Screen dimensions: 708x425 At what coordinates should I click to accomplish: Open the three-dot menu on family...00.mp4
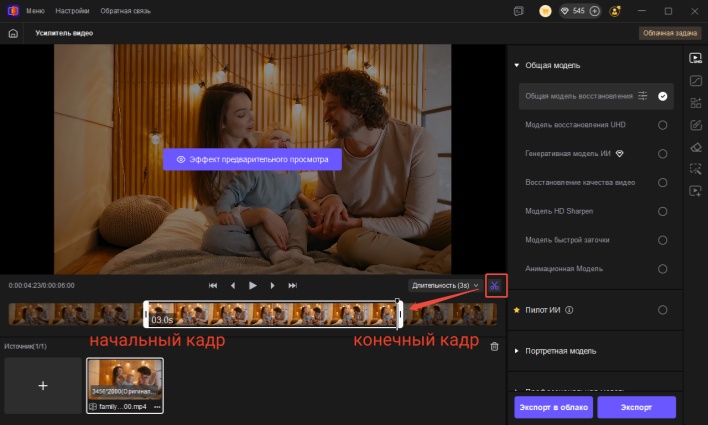[x=157, y=407]
